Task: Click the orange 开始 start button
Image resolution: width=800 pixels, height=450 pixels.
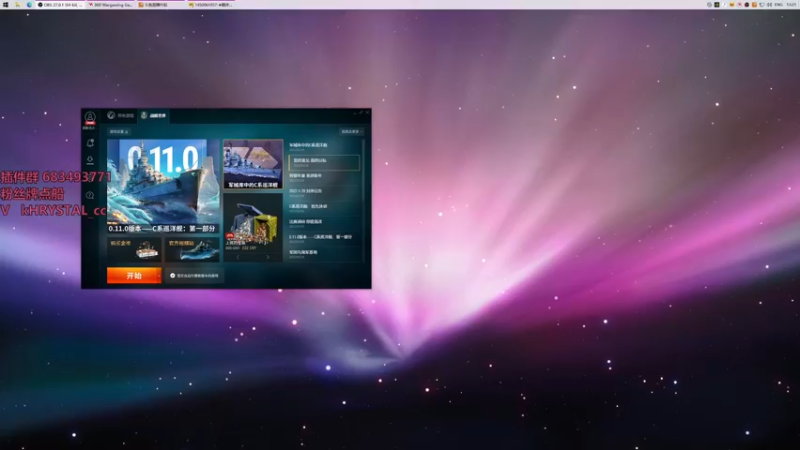Action: point(132,276)
